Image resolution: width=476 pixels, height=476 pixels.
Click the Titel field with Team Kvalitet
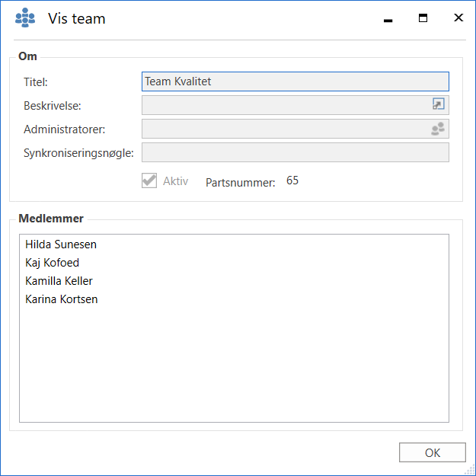pos(295,81)
